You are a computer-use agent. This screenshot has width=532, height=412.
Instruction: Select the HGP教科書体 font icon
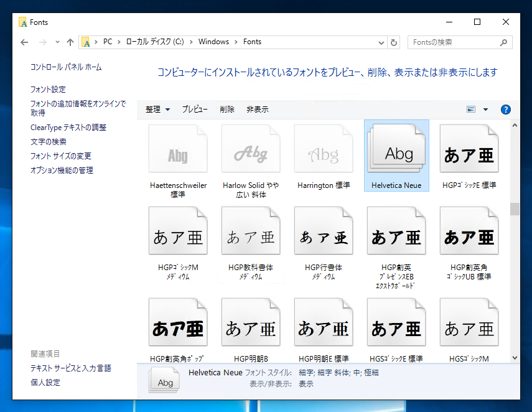pos(251,230)
